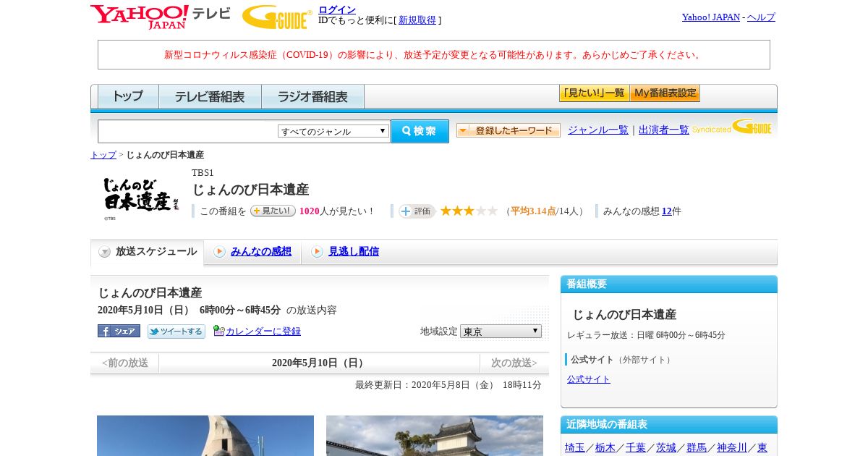Click the 評価 rating plus button
This screenshot has width=868, height=456.
(417, 211)
